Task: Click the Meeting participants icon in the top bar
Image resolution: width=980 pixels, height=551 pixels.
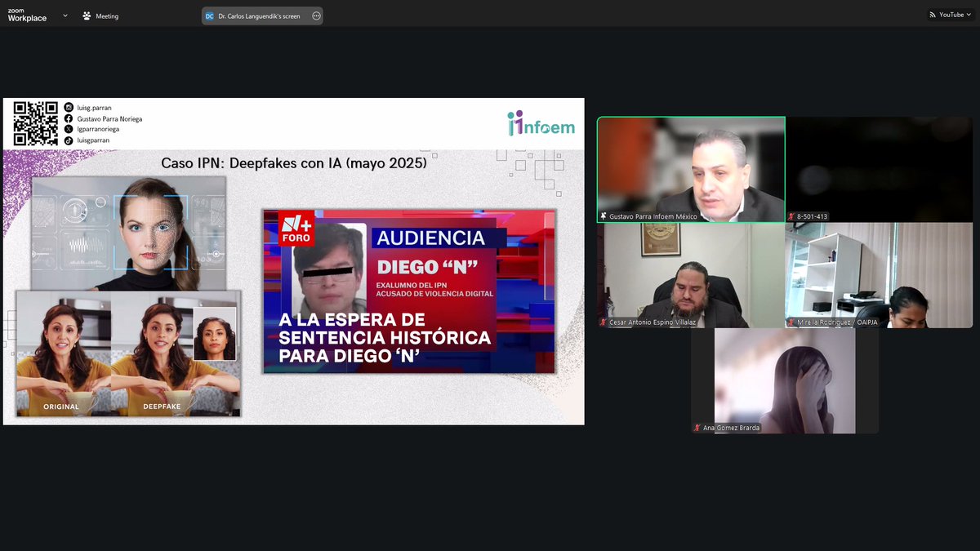Action: [86, 15]
